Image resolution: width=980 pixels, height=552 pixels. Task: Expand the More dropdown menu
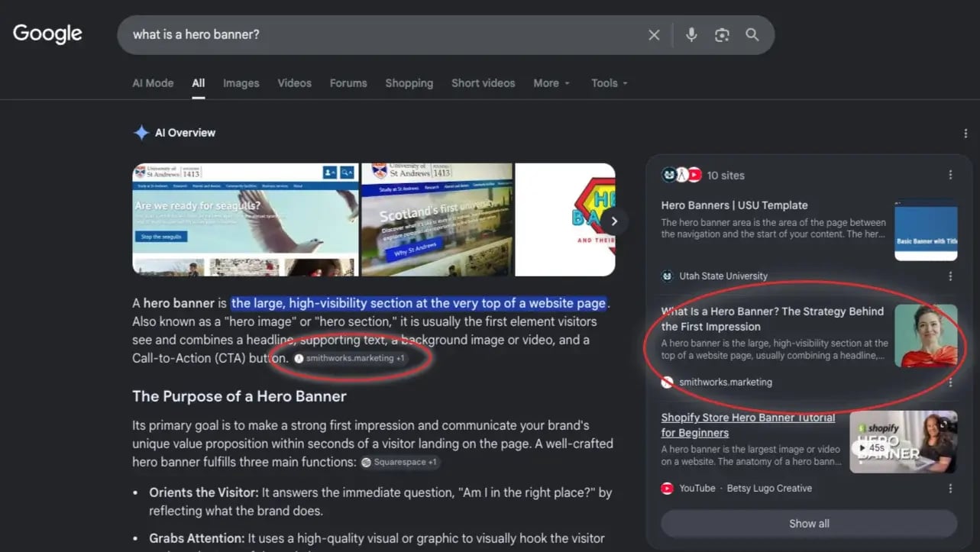551,83
